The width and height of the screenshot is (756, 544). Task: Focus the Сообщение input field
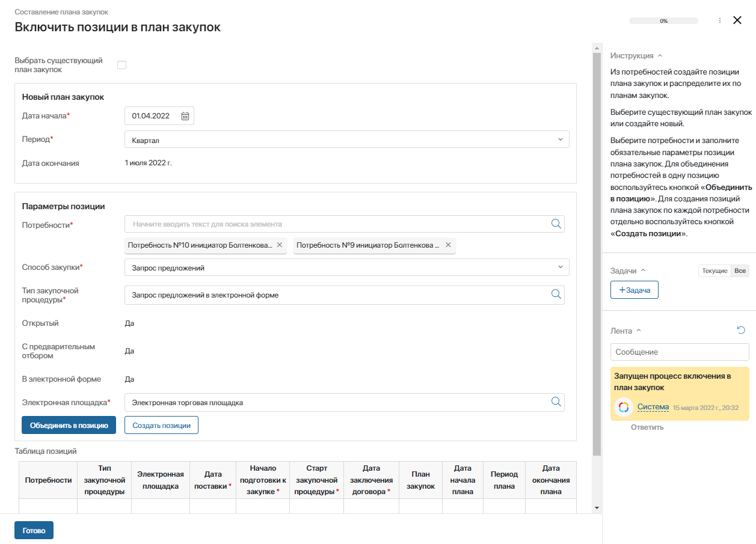click(680, 352)
